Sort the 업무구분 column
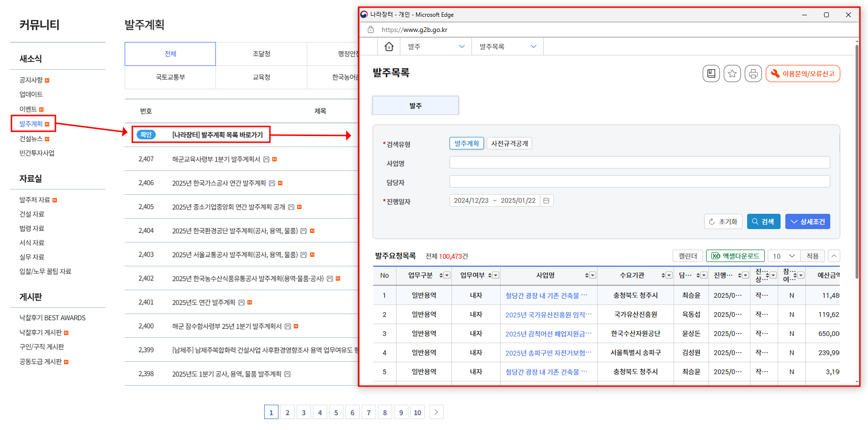Screen dimensions: 868x430 441,275
